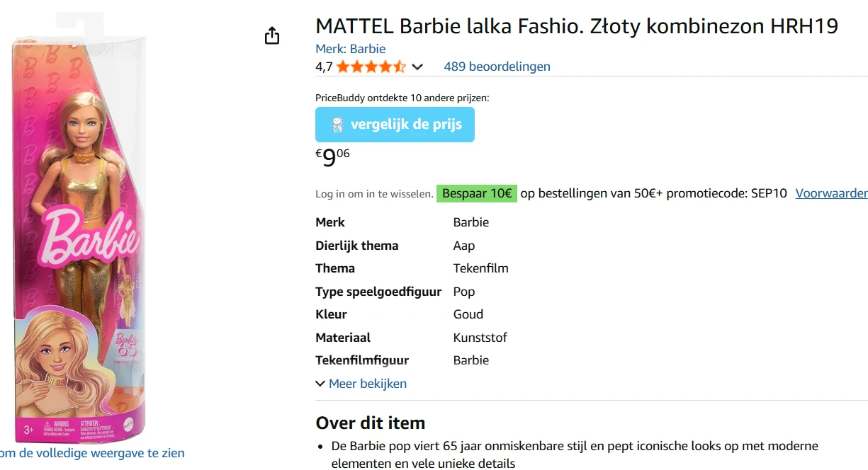This screenshot has width=868, height=470.
Task: Open the 'Voorwaarden' promotion terms link
Action: point(831,193)
